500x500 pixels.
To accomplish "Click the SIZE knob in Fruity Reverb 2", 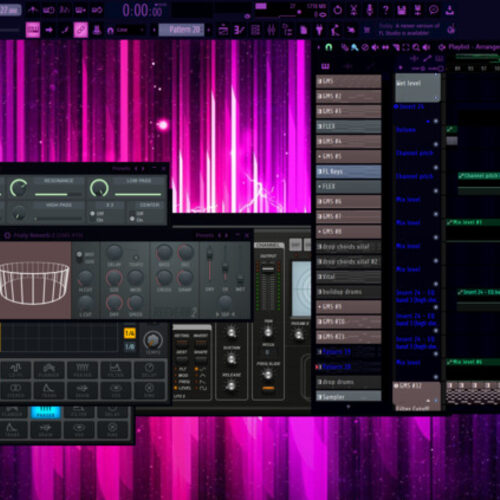I will [x=114, y=277].
